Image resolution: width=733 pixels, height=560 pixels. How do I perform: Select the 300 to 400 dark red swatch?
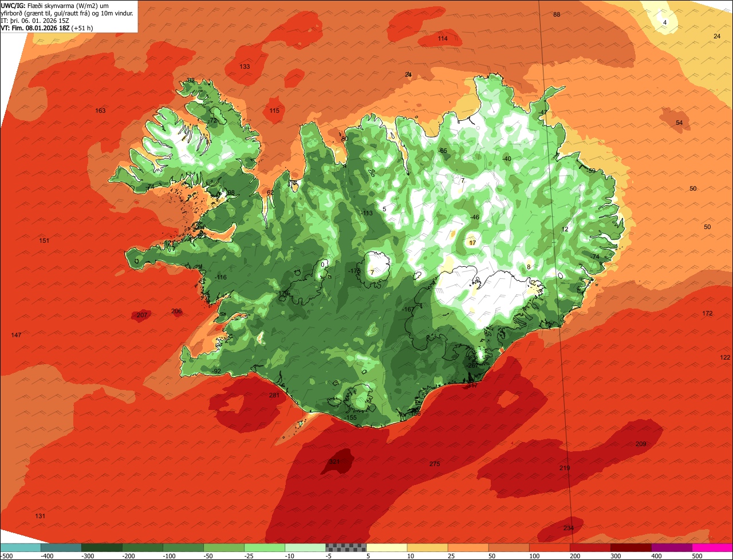coord(630,547)
